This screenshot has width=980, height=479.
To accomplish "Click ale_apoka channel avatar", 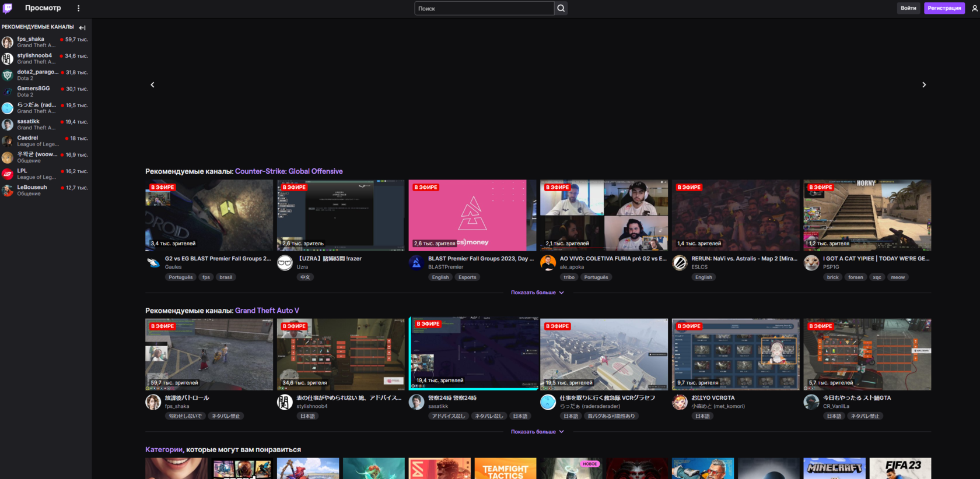I will (x=548, y=263).
